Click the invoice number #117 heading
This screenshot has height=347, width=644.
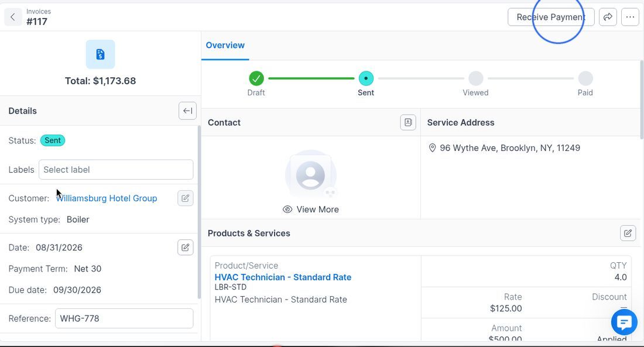pyautogui.click(x=37, y=22)
